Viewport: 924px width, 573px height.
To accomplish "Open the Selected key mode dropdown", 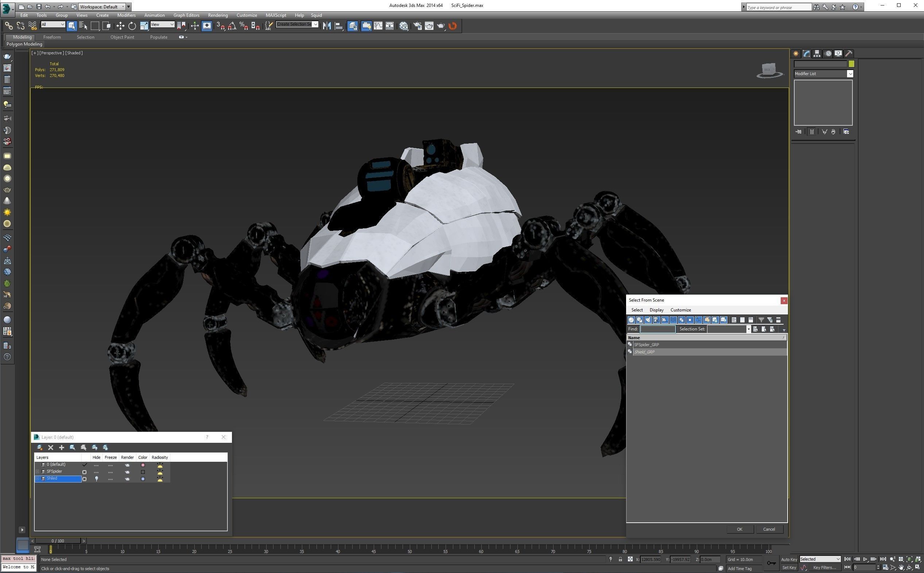I will coord(820,560).
